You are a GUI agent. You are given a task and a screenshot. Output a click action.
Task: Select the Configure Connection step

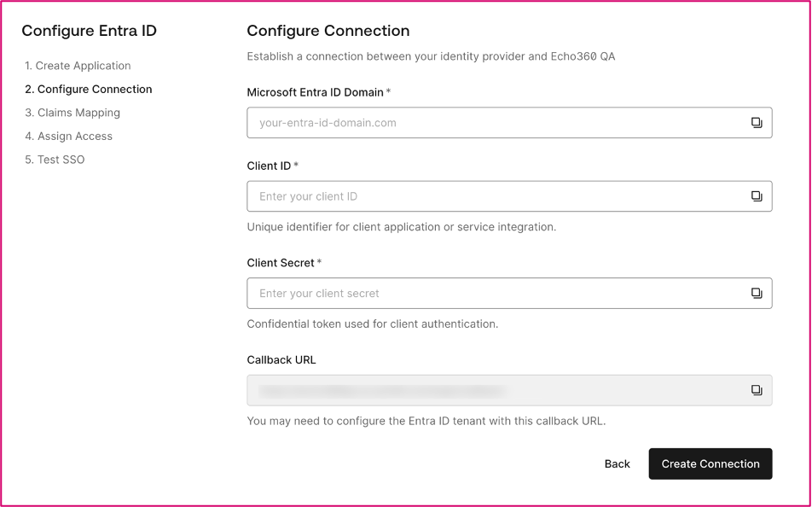pyautogui.click(x=89, y=89)
